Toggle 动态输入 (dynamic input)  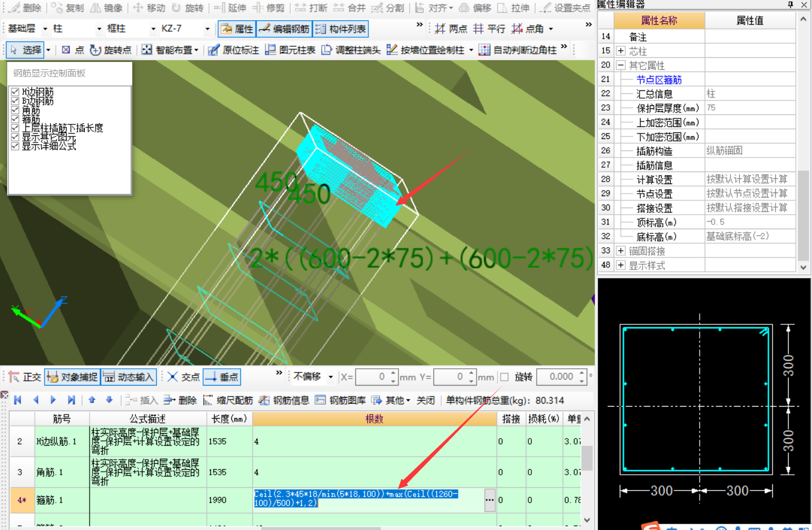(129, 377)
